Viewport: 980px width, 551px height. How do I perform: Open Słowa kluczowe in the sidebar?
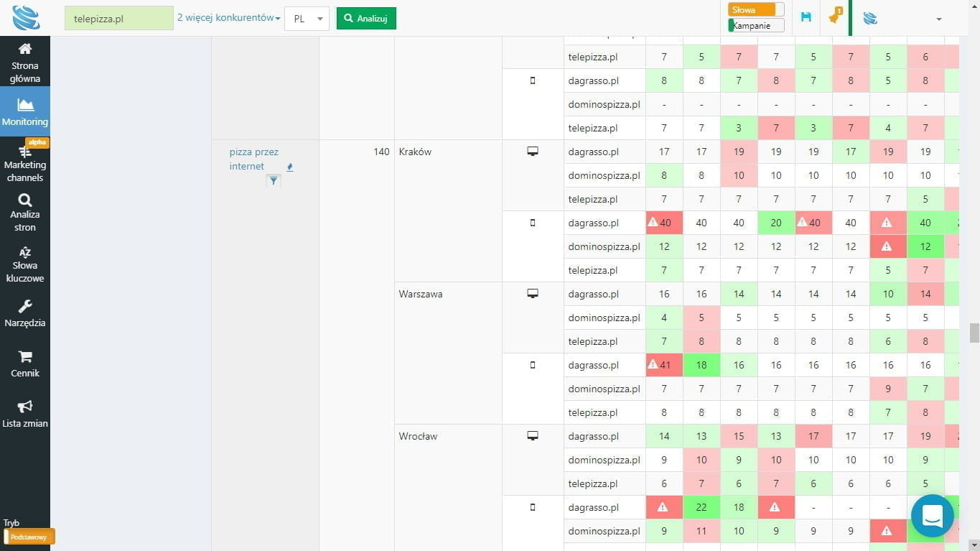click(25, 264)
